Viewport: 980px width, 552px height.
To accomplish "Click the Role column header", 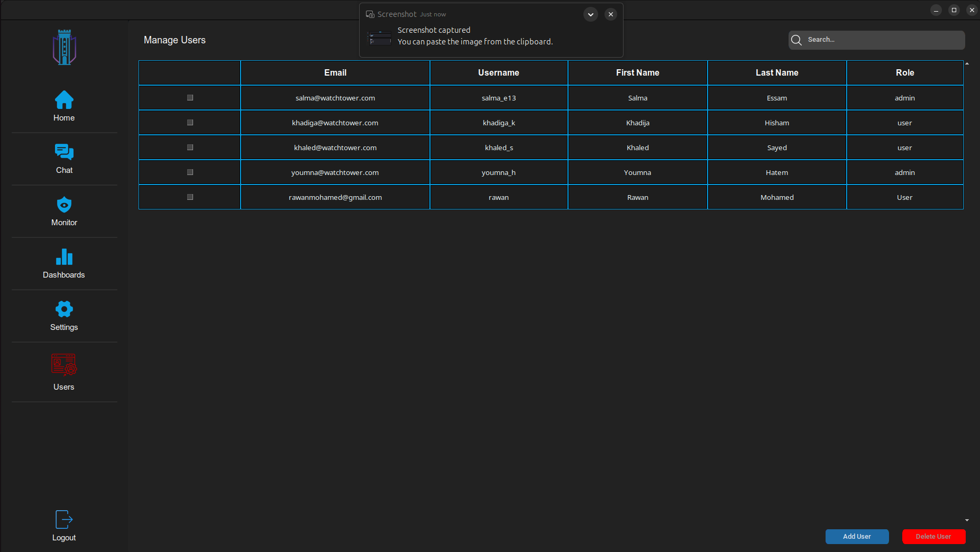I will [905, 72].
